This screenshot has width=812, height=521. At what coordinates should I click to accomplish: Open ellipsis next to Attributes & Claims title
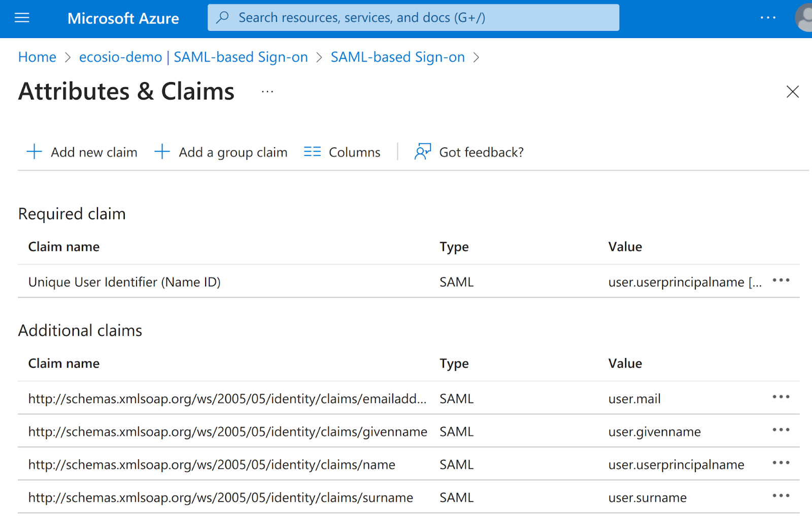tap(267, 92)
